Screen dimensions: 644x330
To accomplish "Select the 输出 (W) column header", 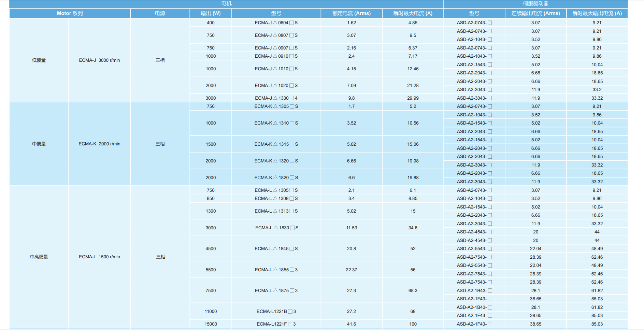I will pos(211,13).
